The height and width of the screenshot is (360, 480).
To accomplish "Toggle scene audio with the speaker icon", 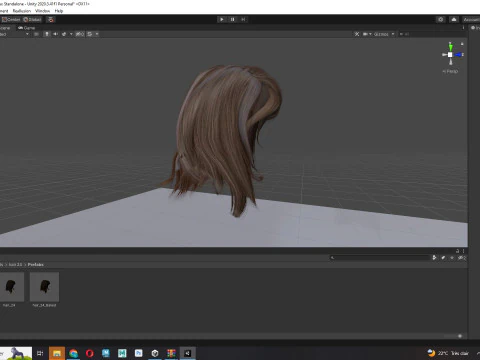I will pos(55,34).
